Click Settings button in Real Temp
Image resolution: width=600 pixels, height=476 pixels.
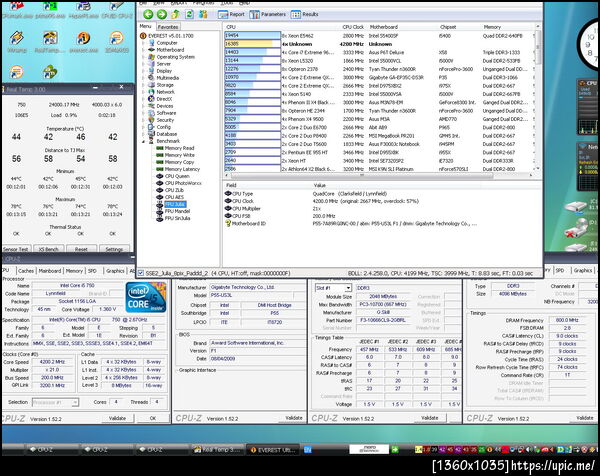pos(114,249)
